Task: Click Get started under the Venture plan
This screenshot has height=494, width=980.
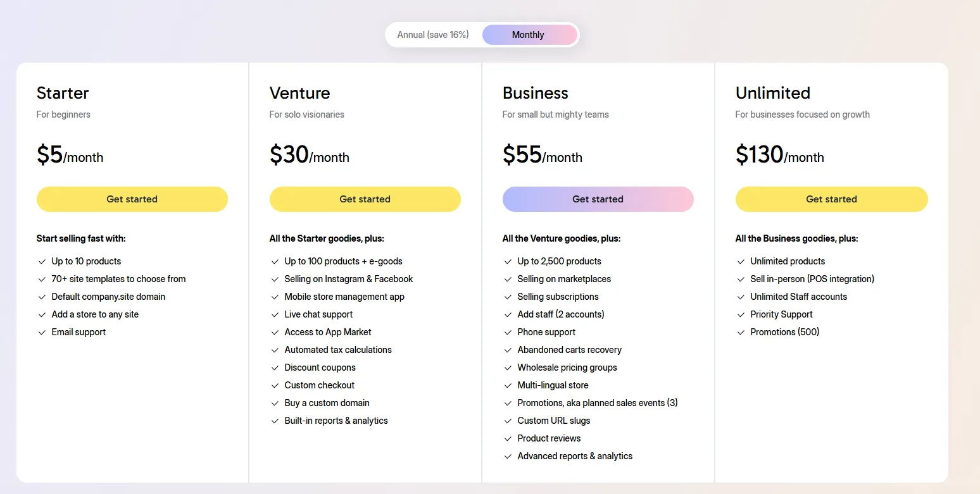Action: point(365,199)
